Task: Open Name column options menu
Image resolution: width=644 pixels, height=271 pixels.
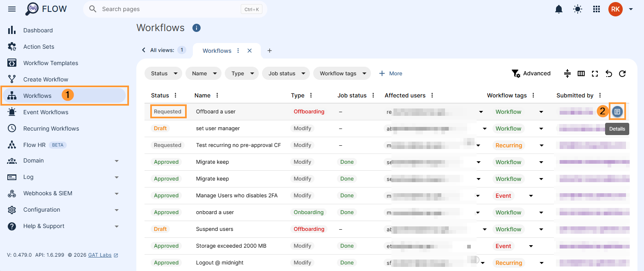Action: point(217,95)
